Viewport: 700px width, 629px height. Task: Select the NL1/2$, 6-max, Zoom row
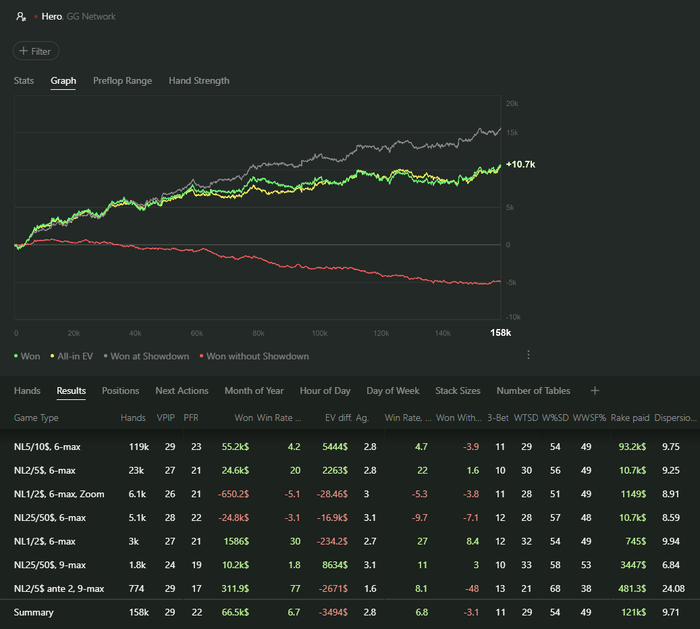(350, 494)
